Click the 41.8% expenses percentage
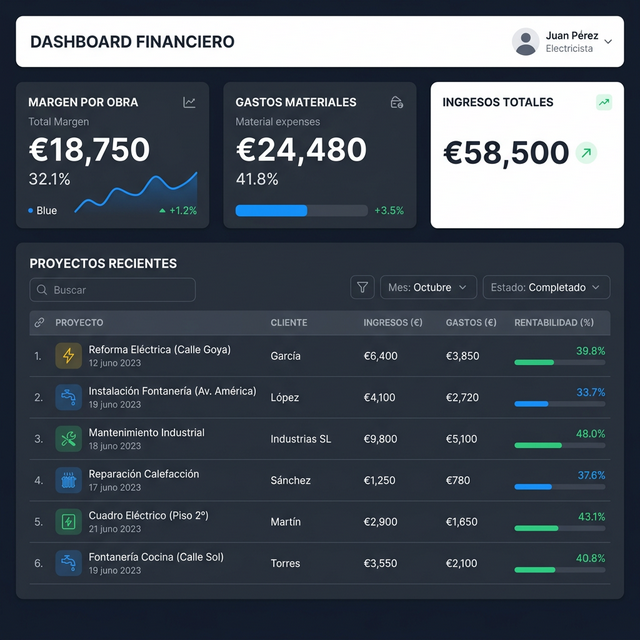 pyautogui.click(x=257, y=179)
